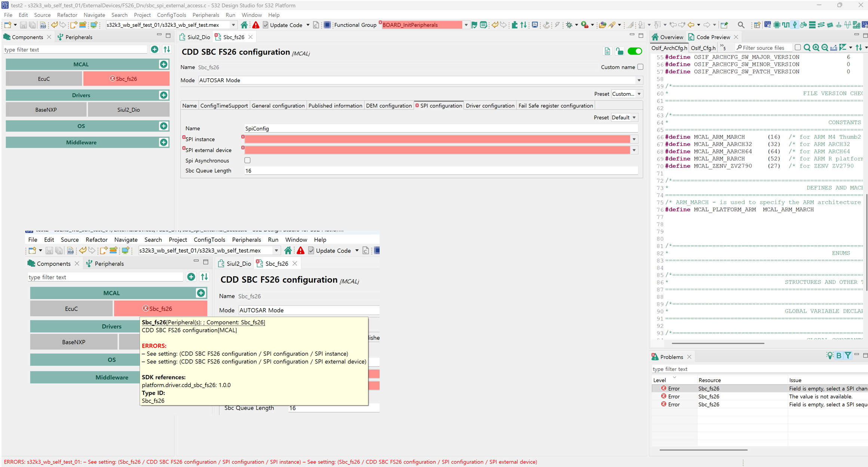Switch off the green toggle in FS26 configuration header
Viewport: 868px width, 467px height.
[x=635, y=51]
